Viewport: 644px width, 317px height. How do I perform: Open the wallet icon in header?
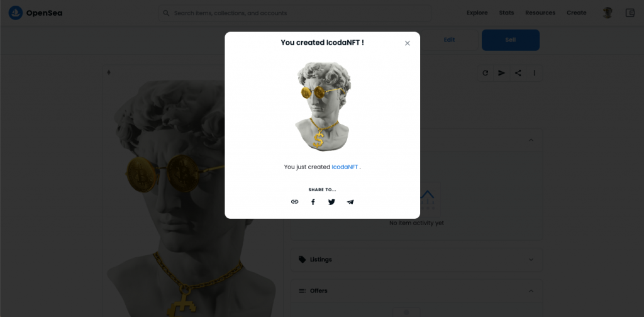tap(630, 13)
